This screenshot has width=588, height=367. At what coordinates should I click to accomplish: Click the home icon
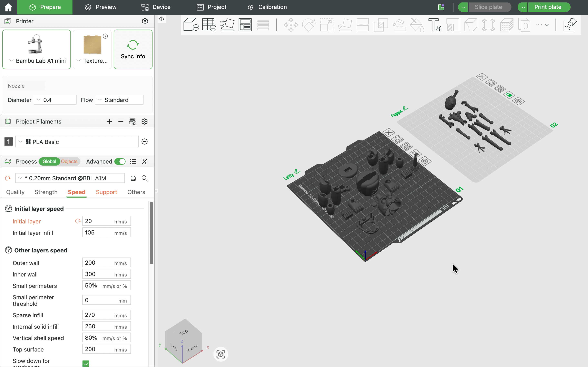(x=8, y=7)
